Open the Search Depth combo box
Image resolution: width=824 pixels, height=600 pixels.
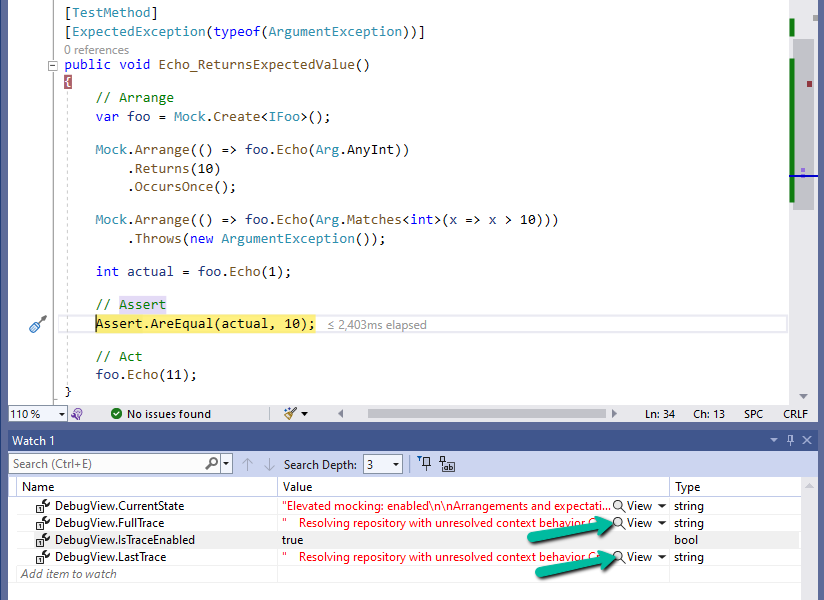tap(395, 463)
